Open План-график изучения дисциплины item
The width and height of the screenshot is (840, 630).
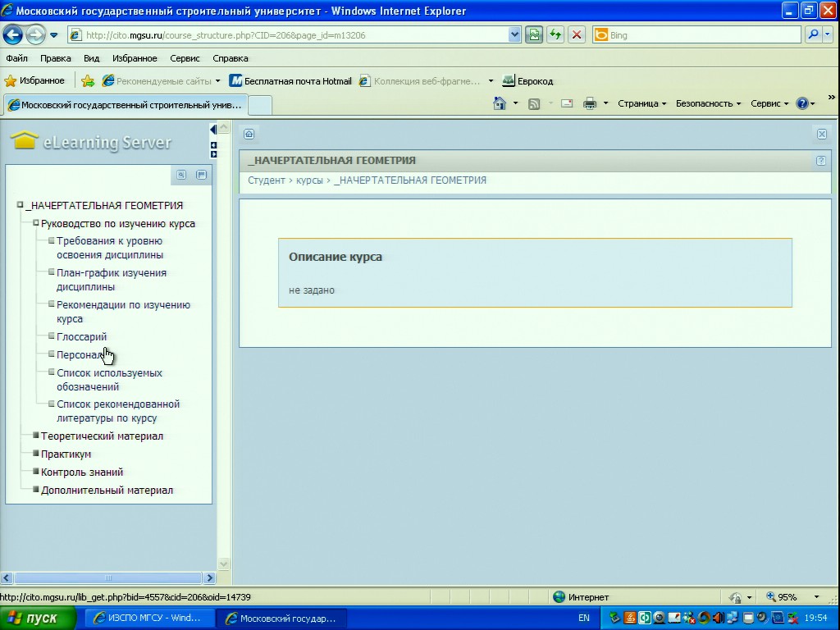point(112,280)
